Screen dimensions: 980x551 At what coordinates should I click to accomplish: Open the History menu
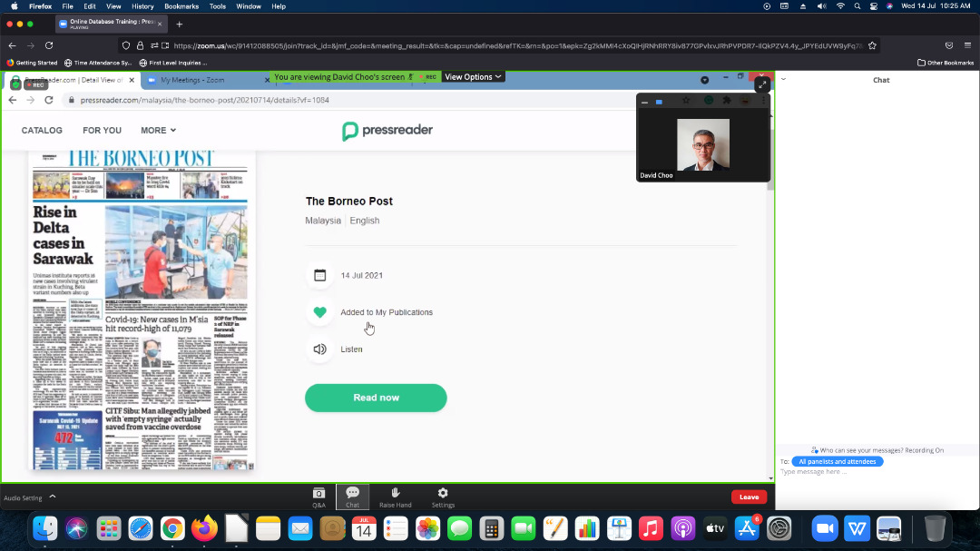tap(142, 6)
